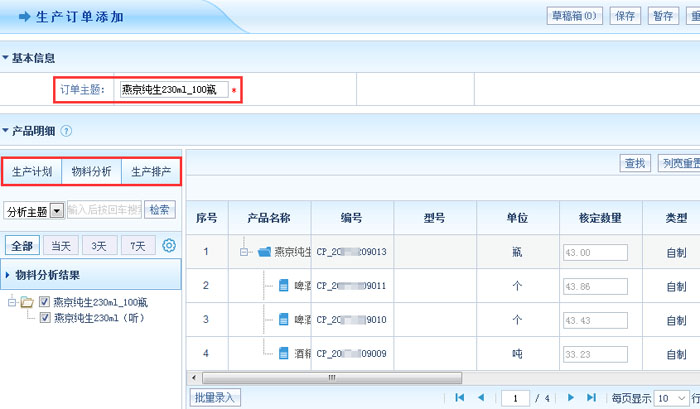700x409 pixels.
Task: Click the help question mark beside 产品明细
Action: (66, 131)
